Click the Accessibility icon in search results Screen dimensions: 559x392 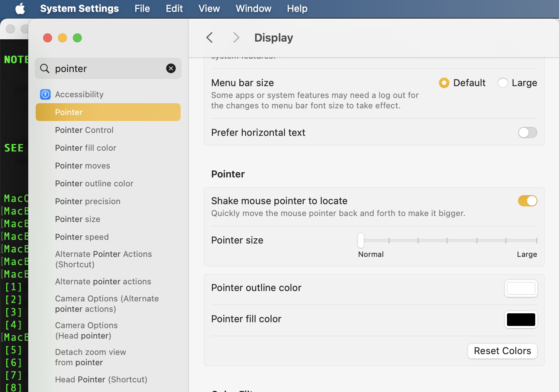(x=45, y=94)
